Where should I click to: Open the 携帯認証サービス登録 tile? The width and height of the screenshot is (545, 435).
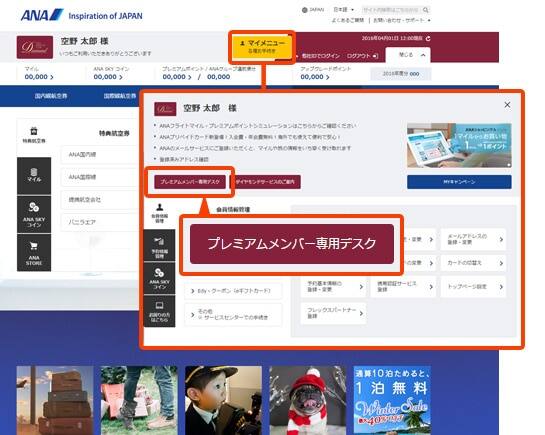pyautogui.click(x=403, y=287)
